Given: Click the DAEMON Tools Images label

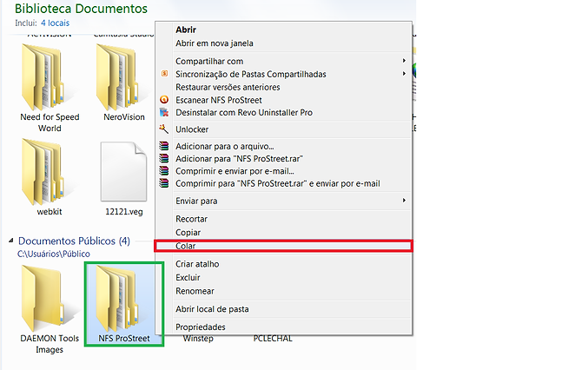Looking at the screenshot, I should click(50, 344).
